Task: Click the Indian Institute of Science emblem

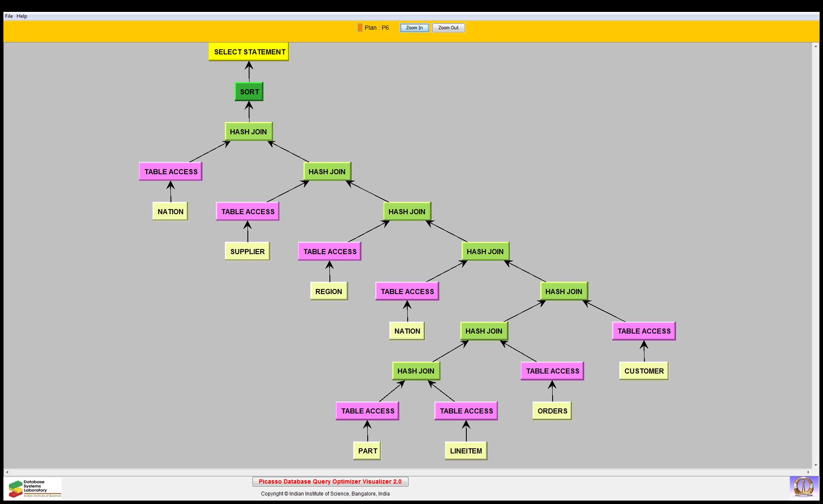Action: tap(803, 487)
